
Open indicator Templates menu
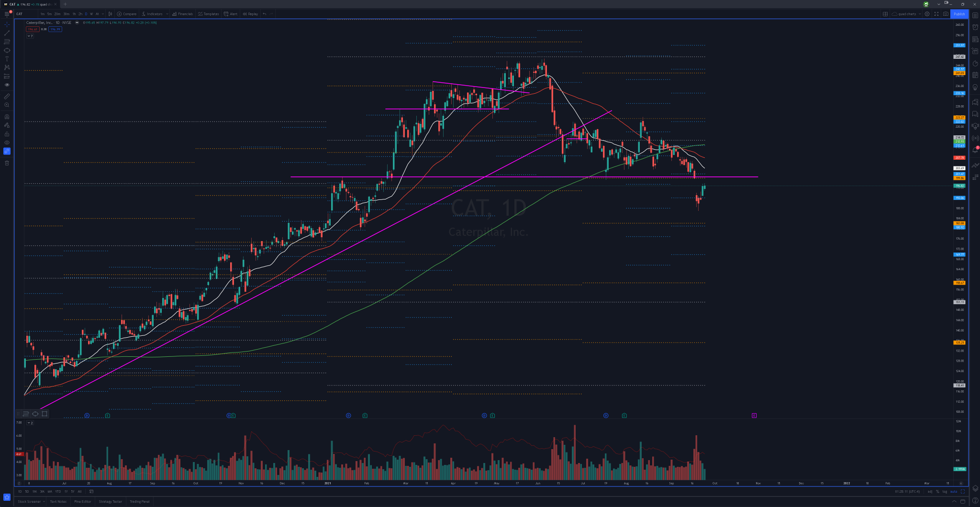(208, 14)
